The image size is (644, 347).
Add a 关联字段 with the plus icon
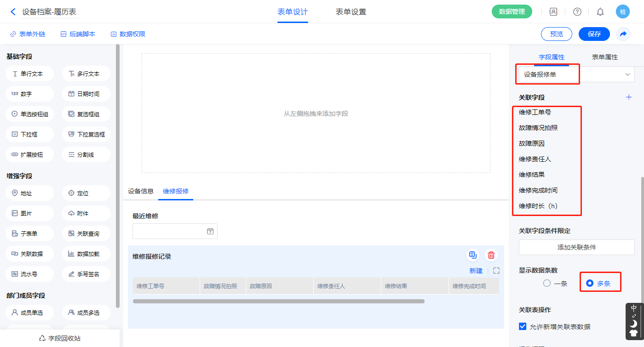pos(629,97)
